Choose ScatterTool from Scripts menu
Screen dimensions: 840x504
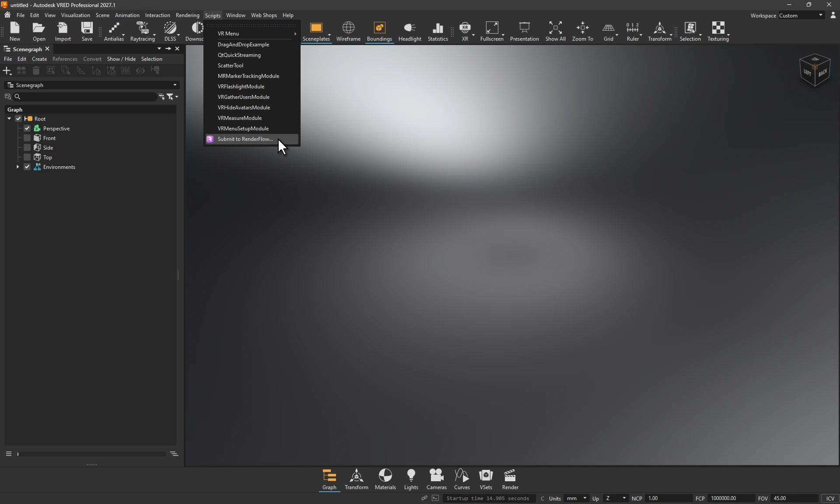pos(252,66)
